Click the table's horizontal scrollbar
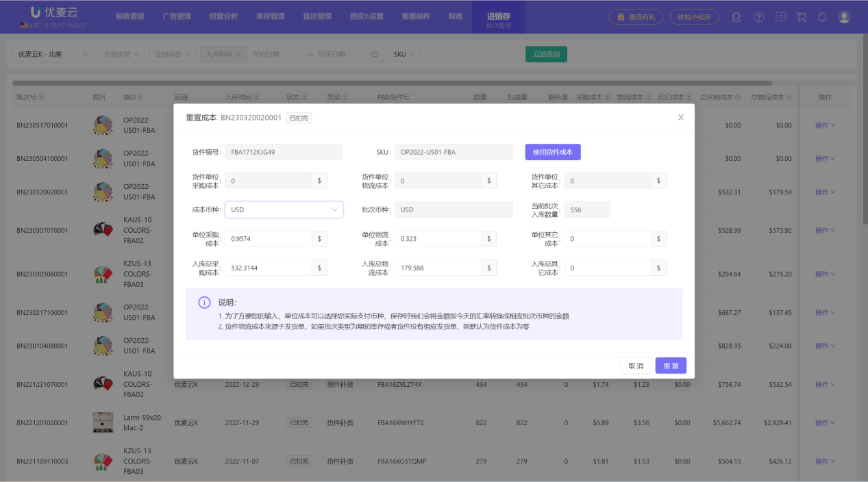This screenshot has height=482, width=868. pyautogui.click(x=390, y=84)
